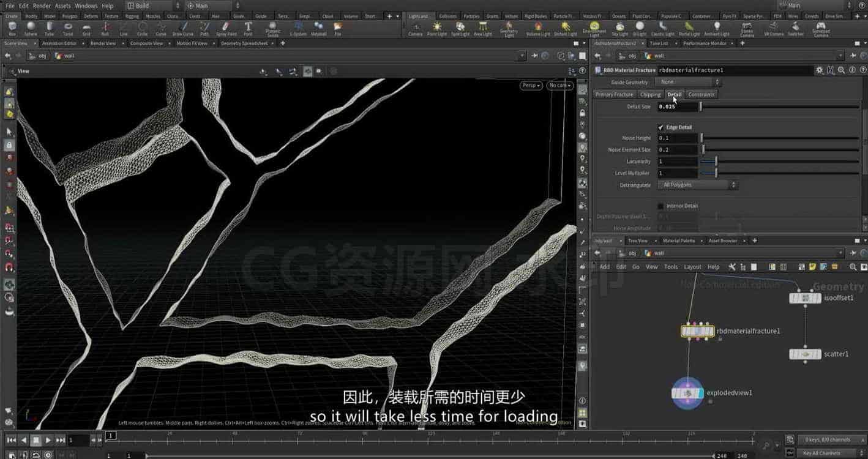Open the Render menu
This screenshot has height=459, width=868.
pos(42,6)
